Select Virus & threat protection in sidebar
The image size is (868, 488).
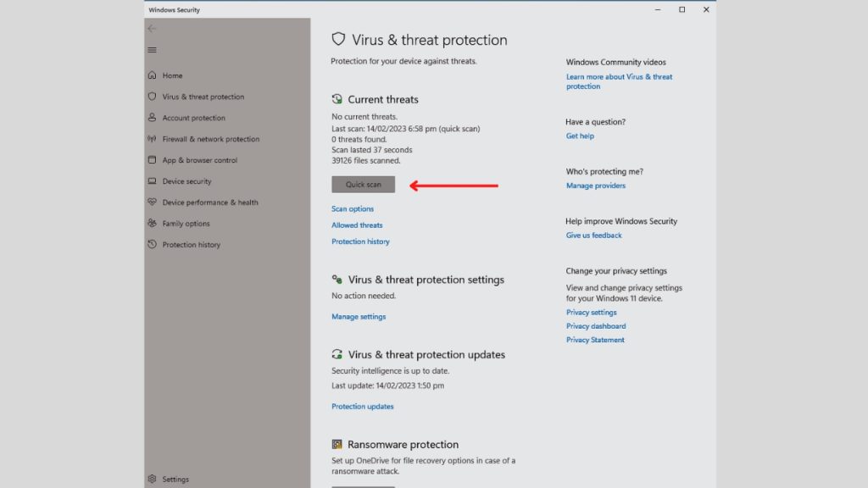pyautogui.click(x=203, y=97)
